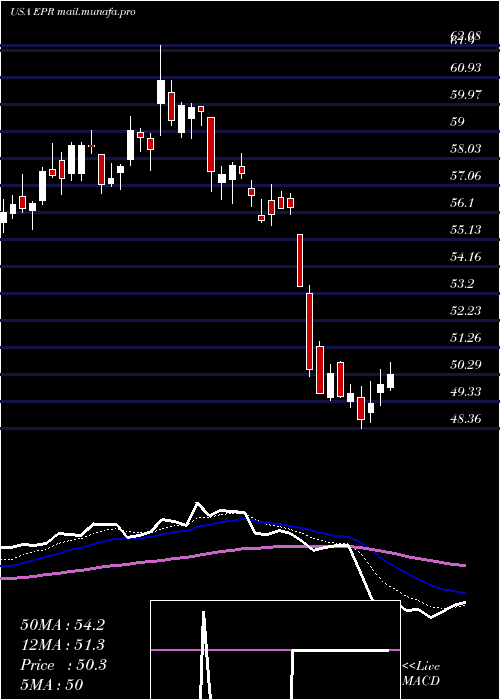Click the '<<Live MACD' label

[x=421, y=674]
